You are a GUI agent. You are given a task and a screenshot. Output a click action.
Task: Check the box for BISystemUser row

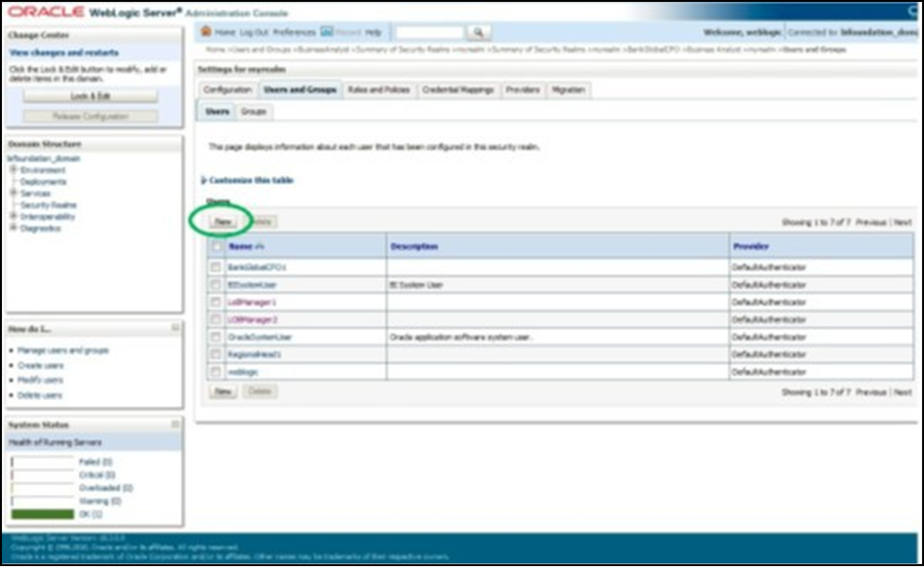216,284
